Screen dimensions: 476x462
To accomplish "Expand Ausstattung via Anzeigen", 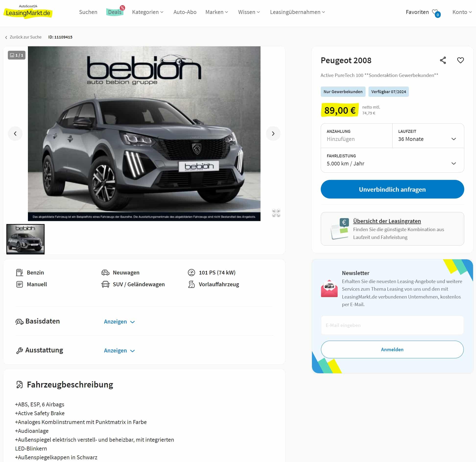I will tap(119, 350).
